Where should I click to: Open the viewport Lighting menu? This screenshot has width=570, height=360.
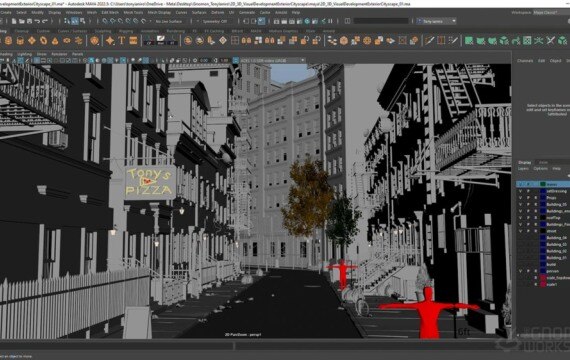click(25, 54)
